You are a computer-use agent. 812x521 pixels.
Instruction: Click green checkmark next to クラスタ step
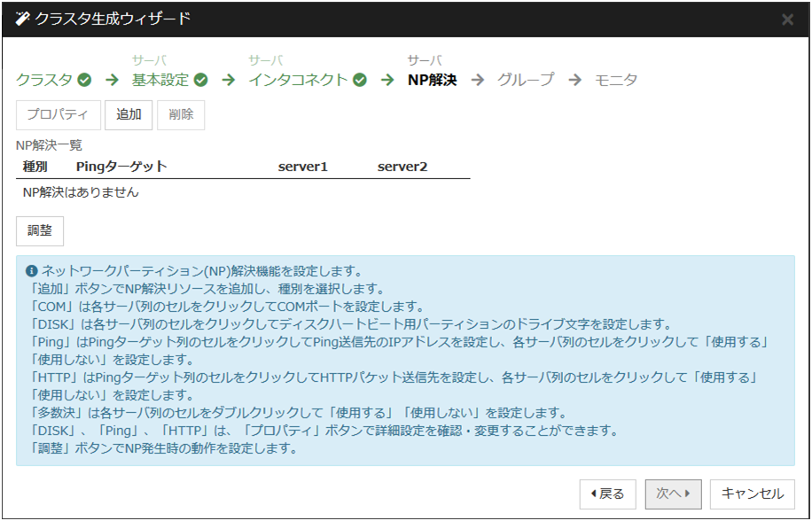[x=84, y=80]
